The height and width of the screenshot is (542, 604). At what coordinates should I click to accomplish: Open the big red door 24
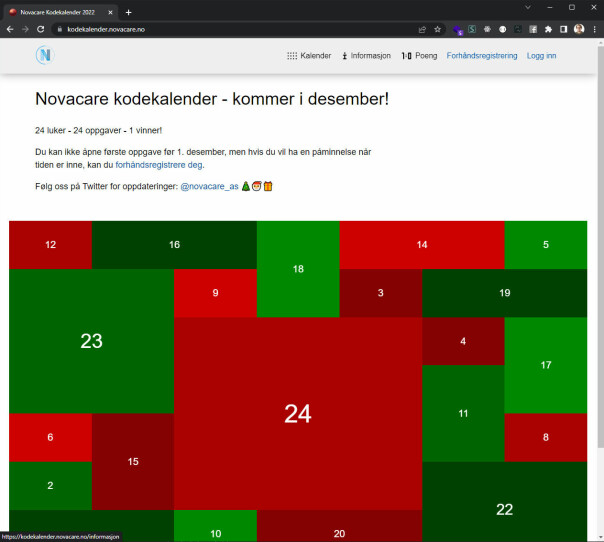(x=298, y=413)
